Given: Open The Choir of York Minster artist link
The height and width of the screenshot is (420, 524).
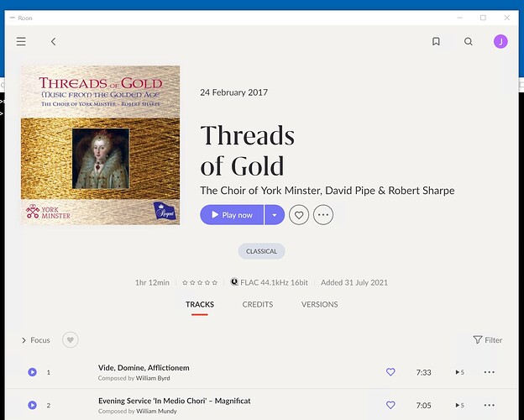Looking at the screenshot, I should [260, 191].
